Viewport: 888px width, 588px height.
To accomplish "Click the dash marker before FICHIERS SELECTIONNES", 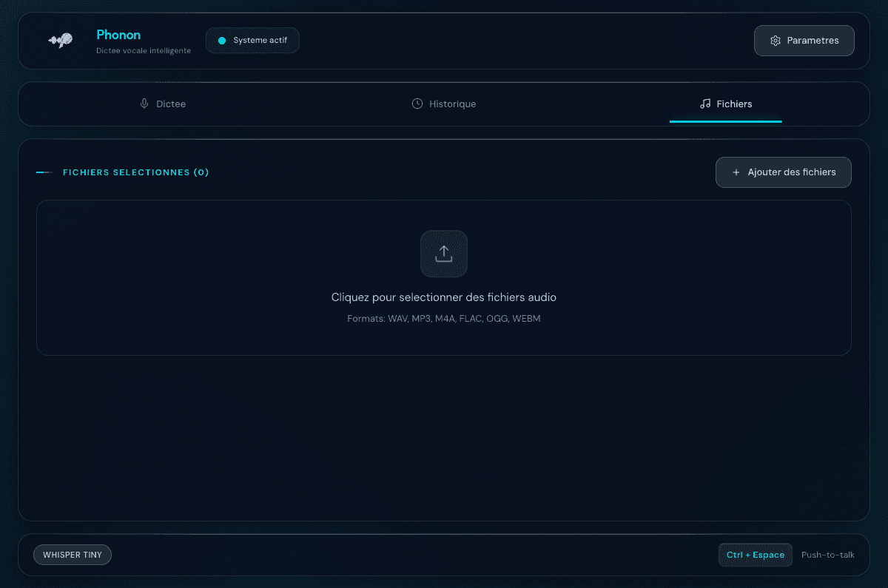I will 44,172.
